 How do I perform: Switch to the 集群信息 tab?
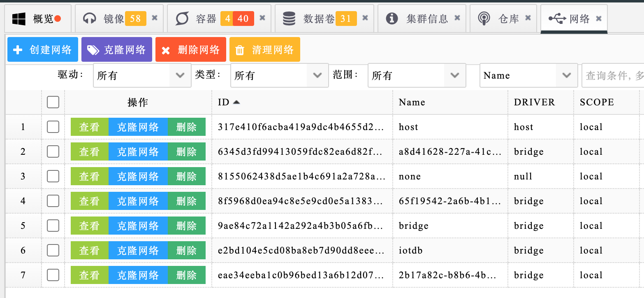(x=422, y=19)
